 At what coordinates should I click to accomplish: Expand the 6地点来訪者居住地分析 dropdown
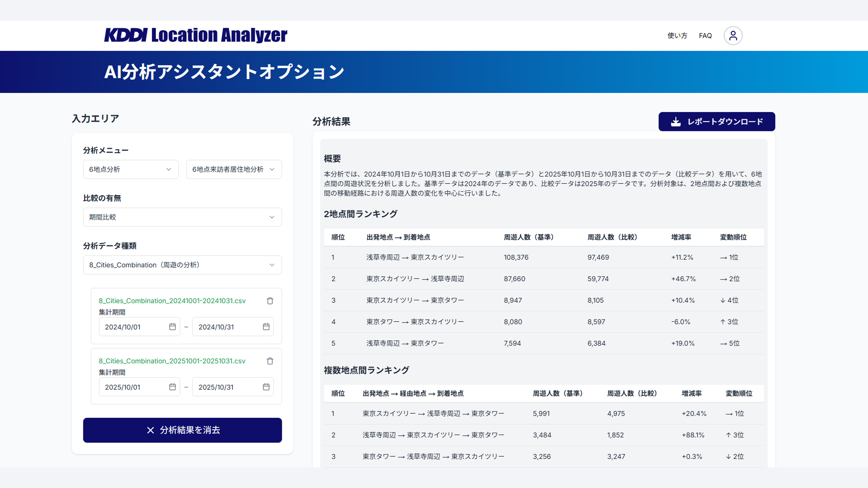[x=234, y=169]
